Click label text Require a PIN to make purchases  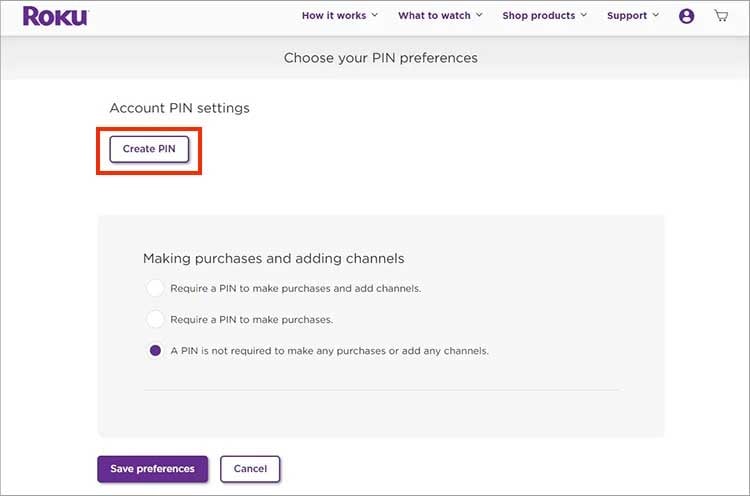pyautogui.click(x=252, y=320)
